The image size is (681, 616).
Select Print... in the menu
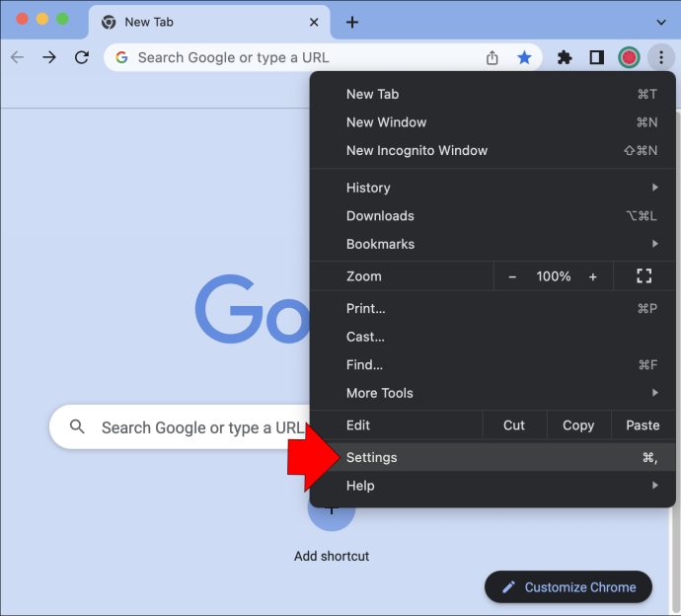492,308
